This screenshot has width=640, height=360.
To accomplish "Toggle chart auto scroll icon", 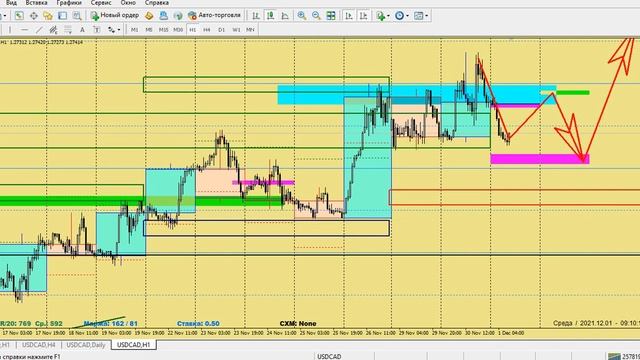I will [x=349, y=16].
